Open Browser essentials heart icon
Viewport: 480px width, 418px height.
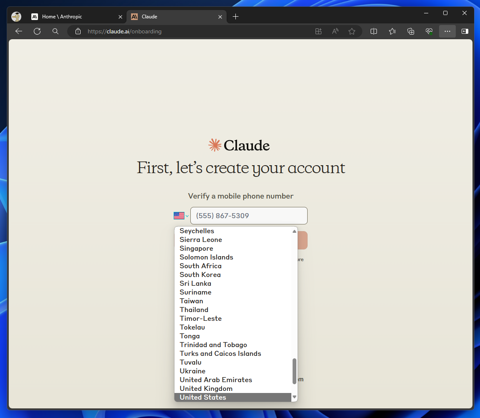pyautogui.click(x=429, y=31)
